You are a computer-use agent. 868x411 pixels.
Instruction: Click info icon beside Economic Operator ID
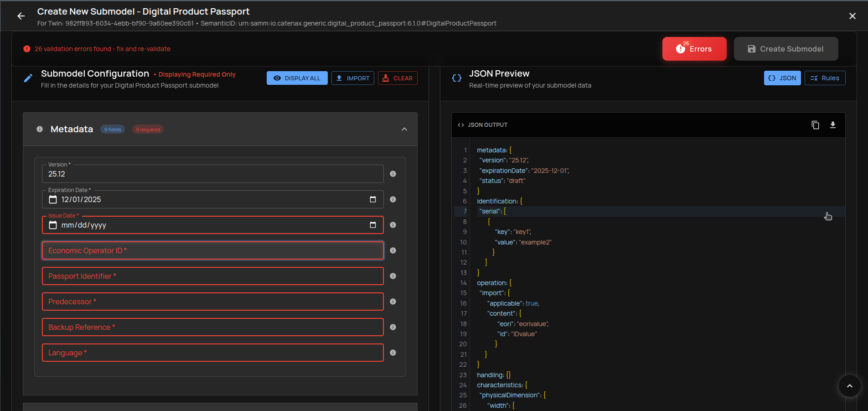(393, 250)
